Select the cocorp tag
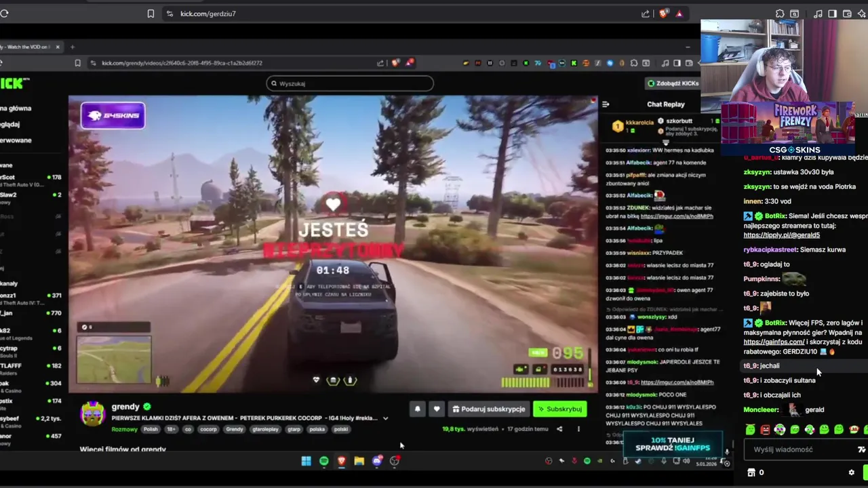The image size is (868, 488). coord(208,429)
